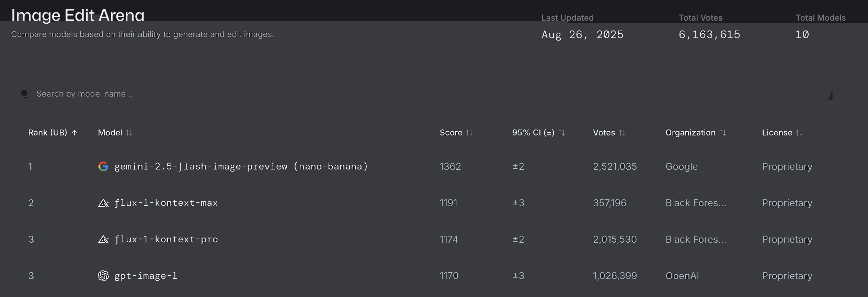Click the Image Edit Arena heading
Screen dimensions: 868x297
pos(78,15)
